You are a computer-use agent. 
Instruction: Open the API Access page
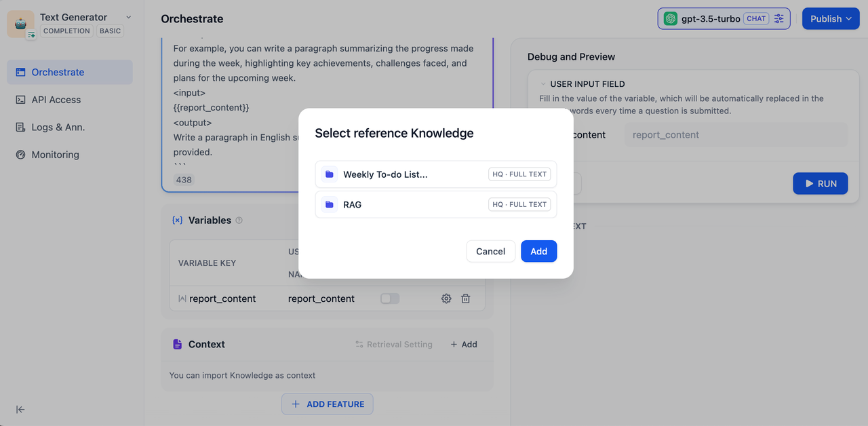(56, 100)
